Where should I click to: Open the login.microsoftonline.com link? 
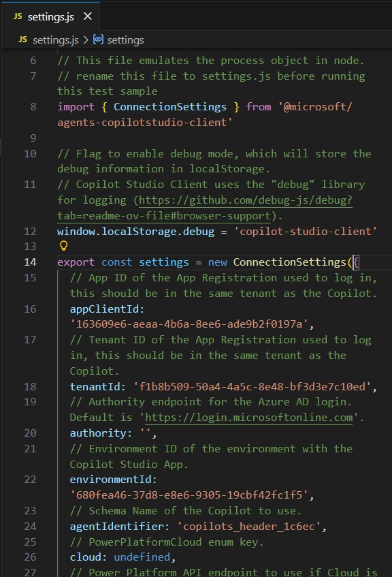(x=249, y=418)
